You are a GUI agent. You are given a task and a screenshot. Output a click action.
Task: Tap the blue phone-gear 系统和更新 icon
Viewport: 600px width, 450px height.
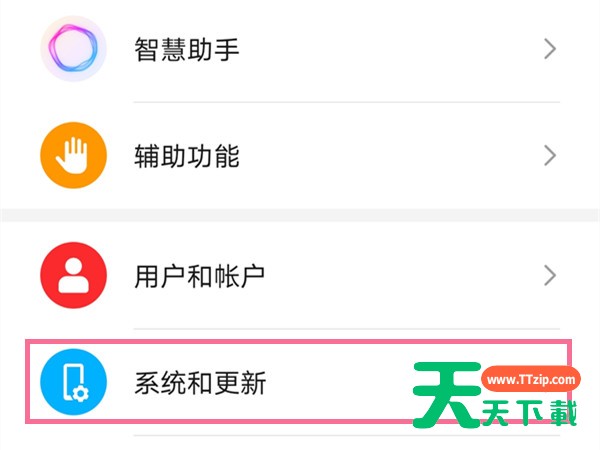click(73, 382)
